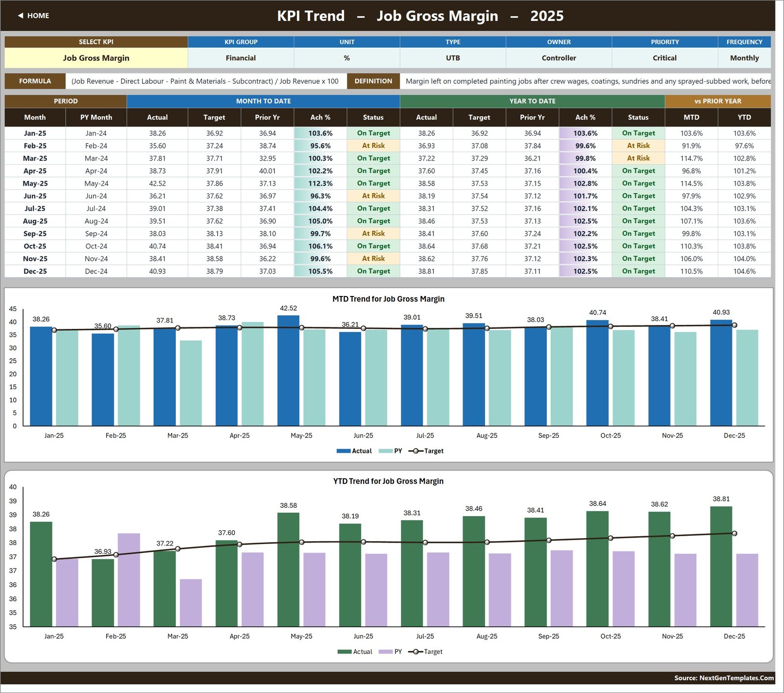Image resolution: width=784 pixels, height=693 pixels.
Task: Click the 38.81 data label in YTD chart
Action: [721, 499]
